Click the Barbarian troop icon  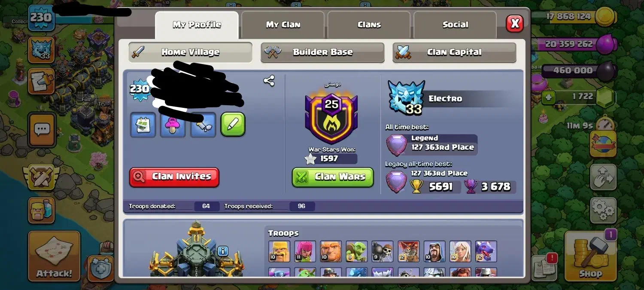pyautogui.click(x=279, y=251)
